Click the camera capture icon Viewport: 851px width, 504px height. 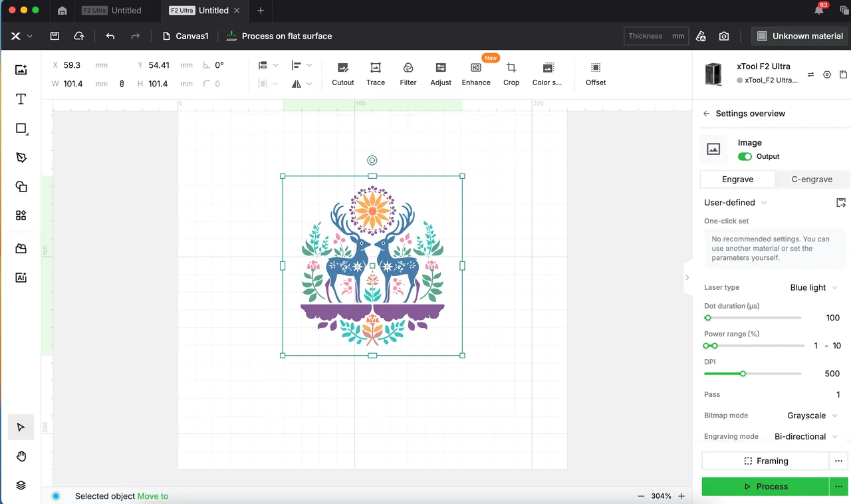click(724, 36)
